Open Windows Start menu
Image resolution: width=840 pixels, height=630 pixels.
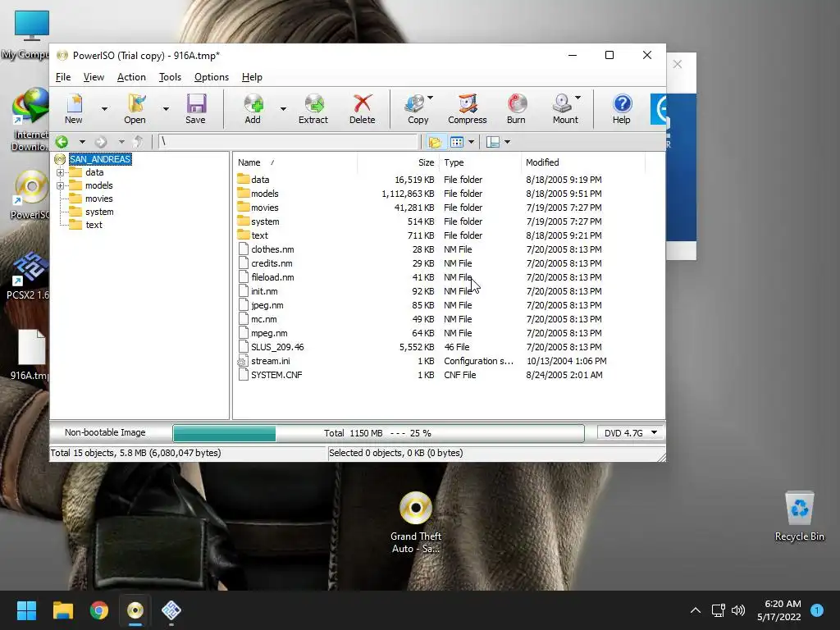pos(26,610)
